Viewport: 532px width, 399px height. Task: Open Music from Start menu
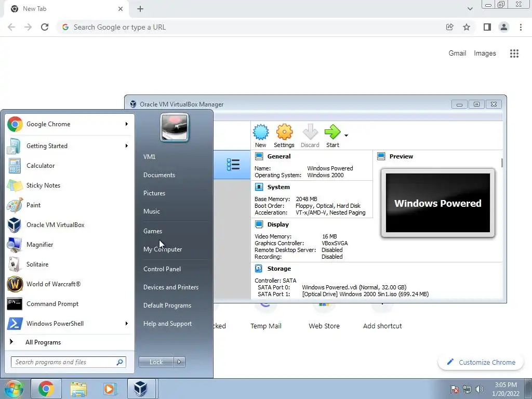[x=152, y=211]
